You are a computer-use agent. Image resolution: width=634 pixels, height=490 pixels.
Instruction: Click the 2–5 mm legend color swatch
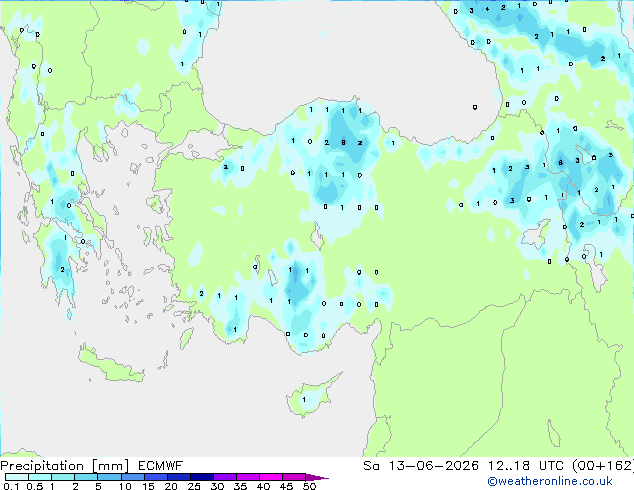86,477
